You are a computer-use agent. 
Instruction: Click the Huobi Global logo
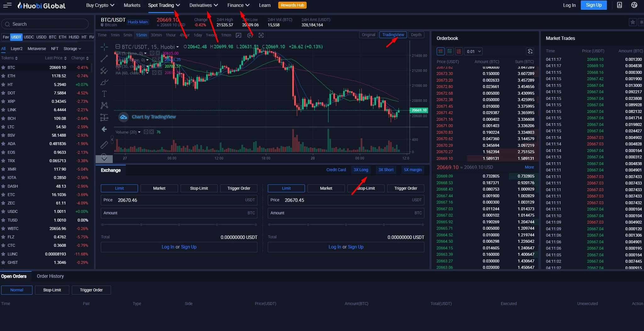(x=41, y=5)
